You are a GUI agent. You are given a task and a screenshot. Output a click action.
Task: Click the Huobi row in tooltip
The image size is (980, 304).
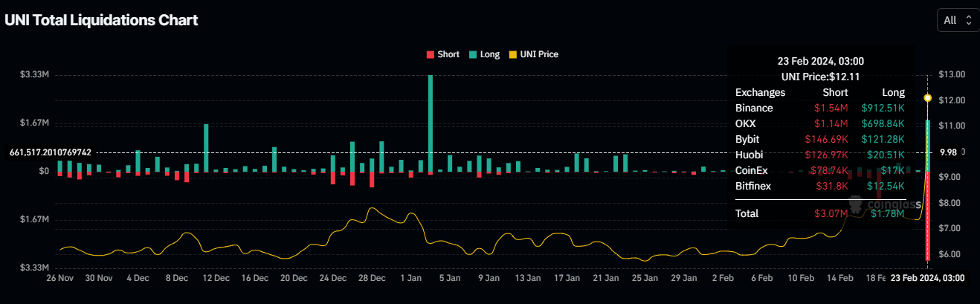(x=820, y=155)
